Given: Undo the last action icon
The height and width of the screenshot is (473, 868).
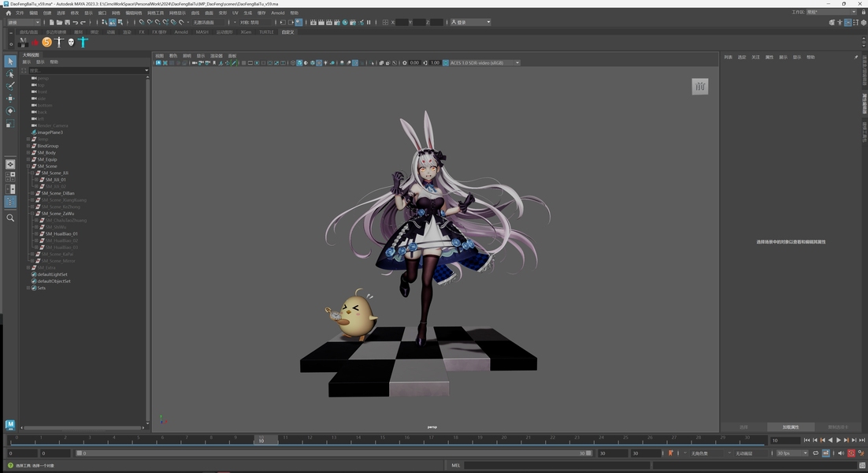Looking at the screenshot, I should point(76,22).
